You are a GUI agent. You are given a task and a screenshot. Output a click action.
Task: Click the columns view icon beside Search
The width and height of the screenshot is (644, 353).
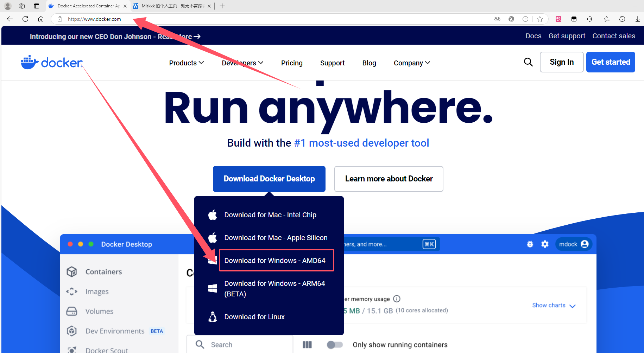(x=307, y=345)
